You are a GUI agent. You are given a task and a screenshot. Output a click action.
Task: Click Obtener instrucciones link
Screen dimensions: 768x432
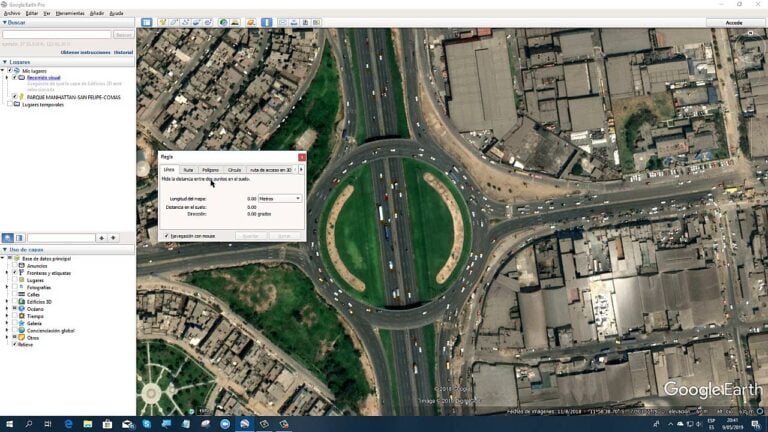(86, 52)
